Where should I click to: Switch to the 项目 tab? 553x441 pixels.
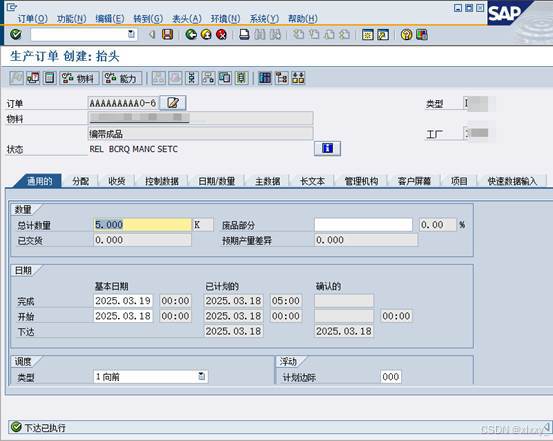459,181
